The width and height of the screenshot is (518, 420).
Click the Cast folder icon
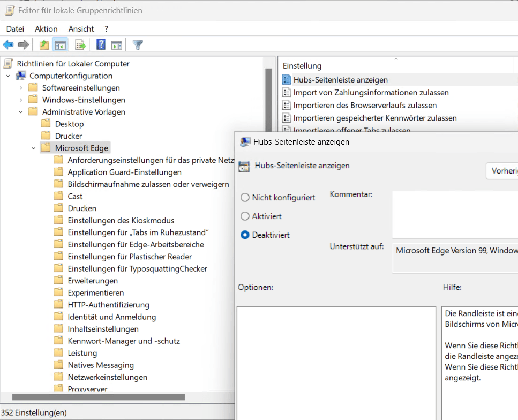click(x=58, y=196)
